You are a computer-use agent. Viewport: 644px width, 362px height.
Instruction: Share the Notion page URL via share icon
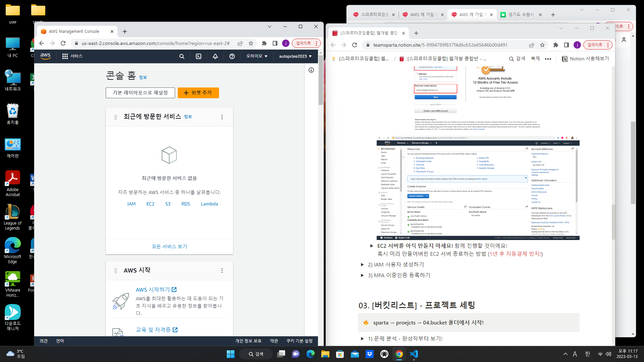click(x=532, y=45)
